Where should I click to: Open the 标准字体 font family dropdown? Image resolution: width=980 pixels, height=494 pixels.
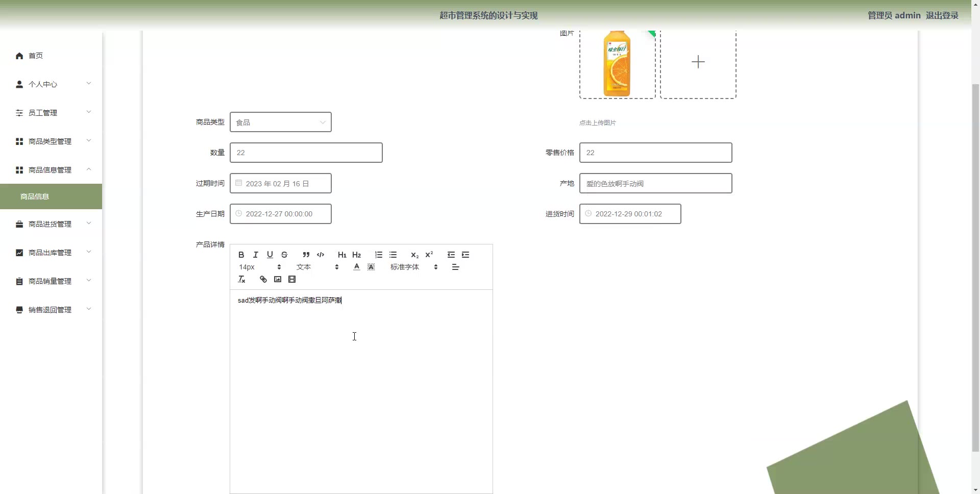click(x=414, y=267)
